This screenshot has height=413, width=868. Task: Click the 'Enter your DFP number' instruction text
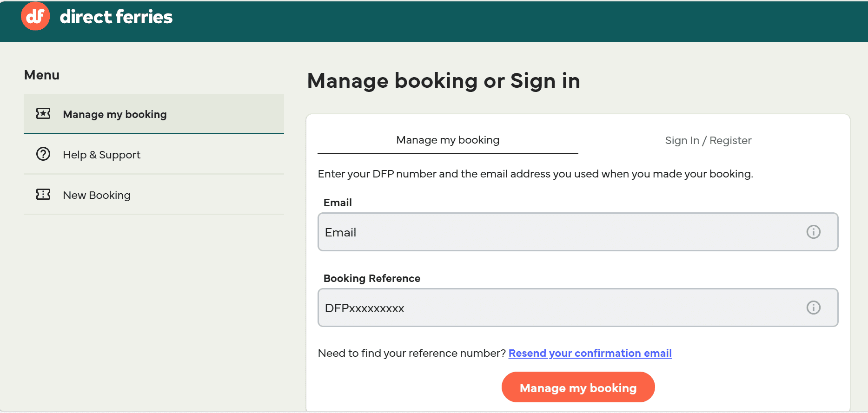536,174
